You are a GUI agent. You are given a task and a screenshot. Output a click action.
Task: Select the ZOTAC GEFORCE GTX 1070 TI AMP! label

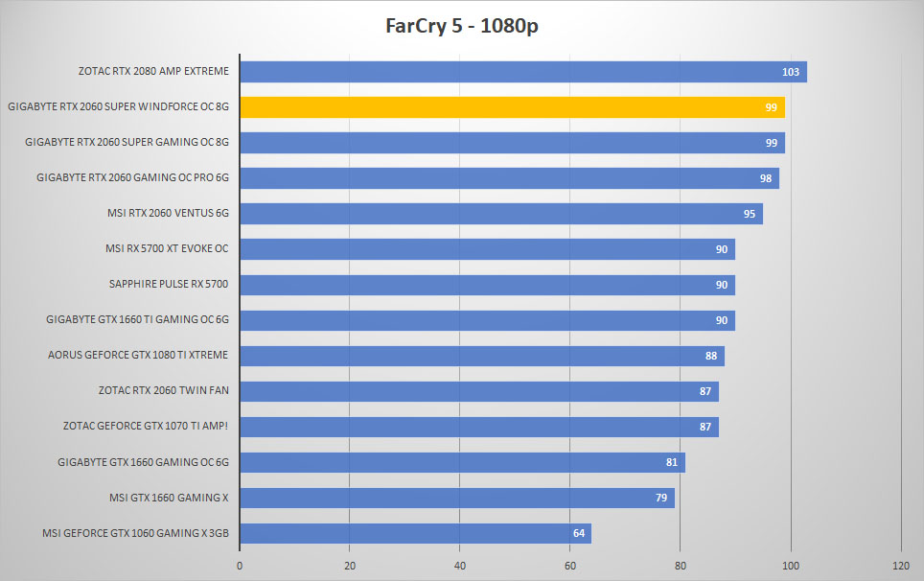tap(146, 426)
